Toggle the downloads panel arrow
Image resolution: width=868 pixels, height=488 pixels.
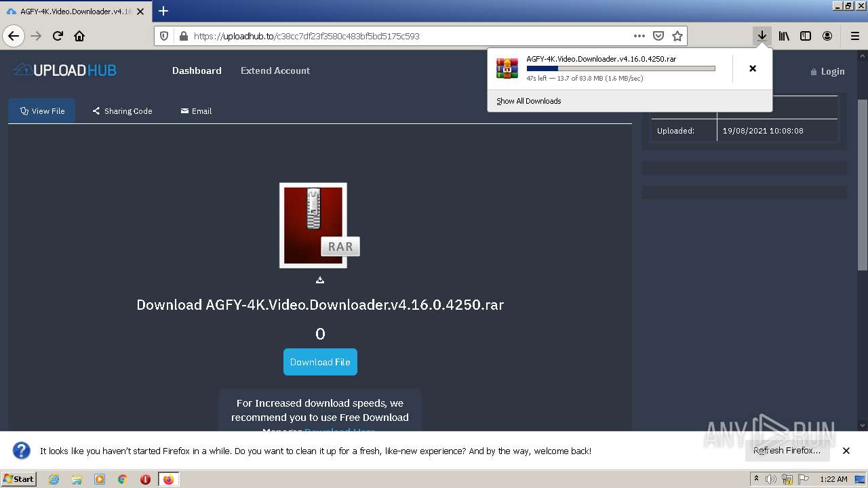point(762,36)
